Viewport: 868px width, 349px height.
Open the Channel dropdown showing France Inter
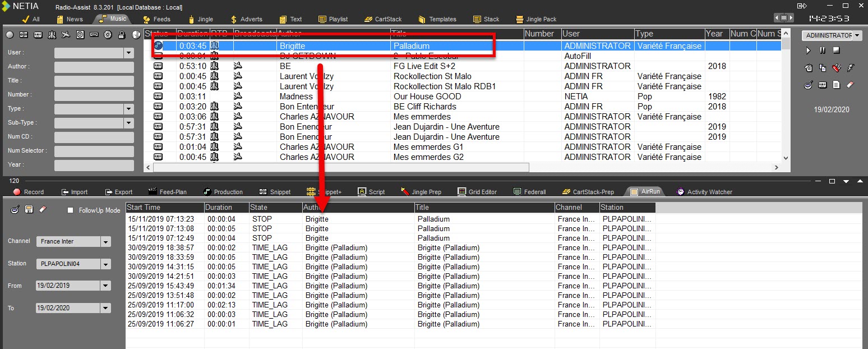106,242
